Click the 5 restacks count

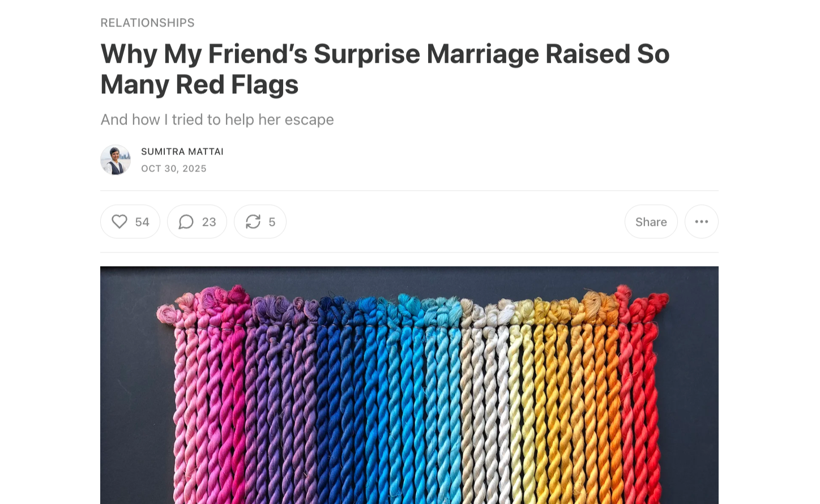tap(272, 222)
